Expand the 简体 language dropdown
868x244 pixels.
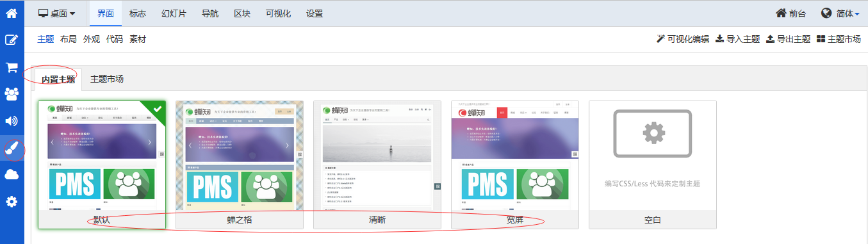point(839,13)
